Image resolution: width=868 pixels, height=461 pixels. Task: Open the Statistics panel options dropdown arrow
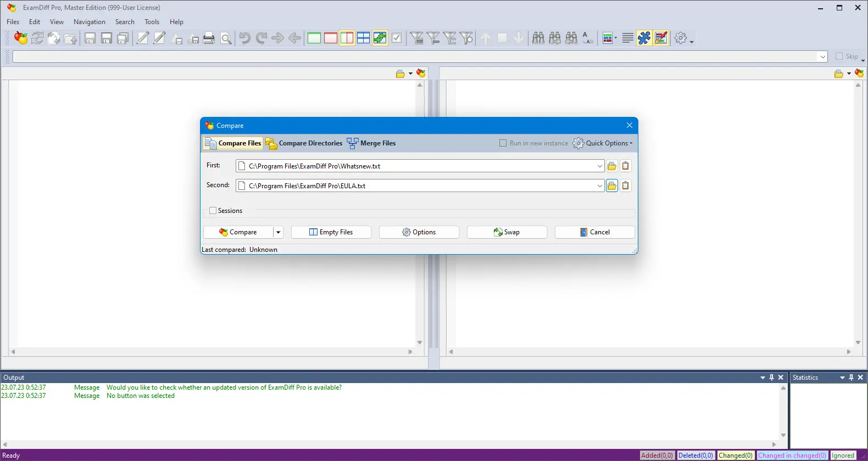[x=842, y=378]
